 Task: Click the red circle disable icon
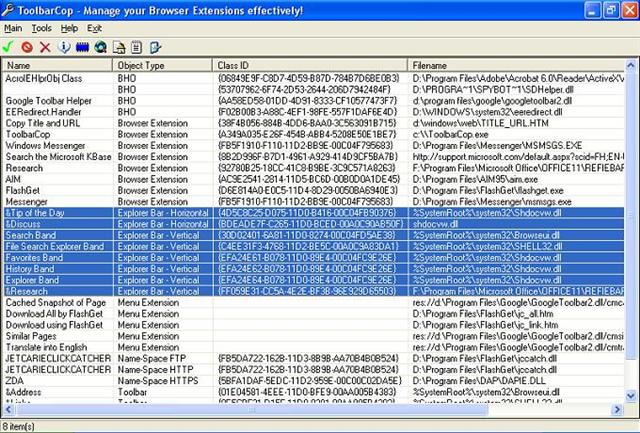(27, 47)
